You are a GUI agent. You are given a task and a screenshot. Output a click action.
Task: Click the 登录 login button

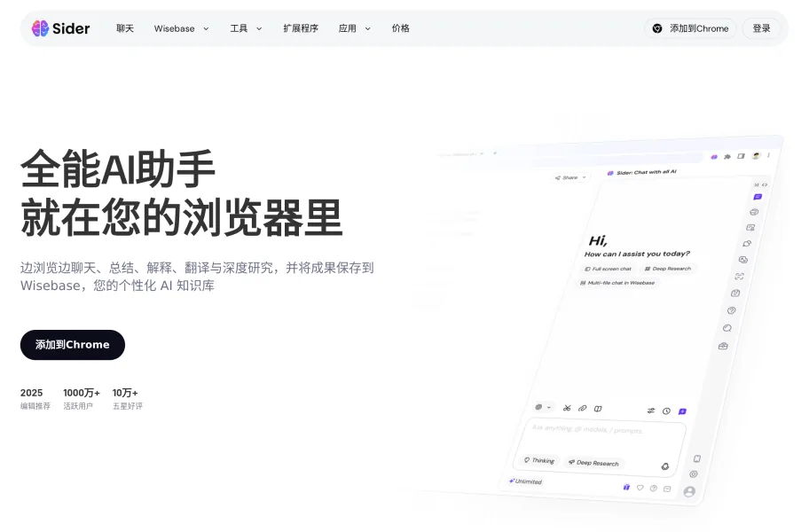click(761, 28)
